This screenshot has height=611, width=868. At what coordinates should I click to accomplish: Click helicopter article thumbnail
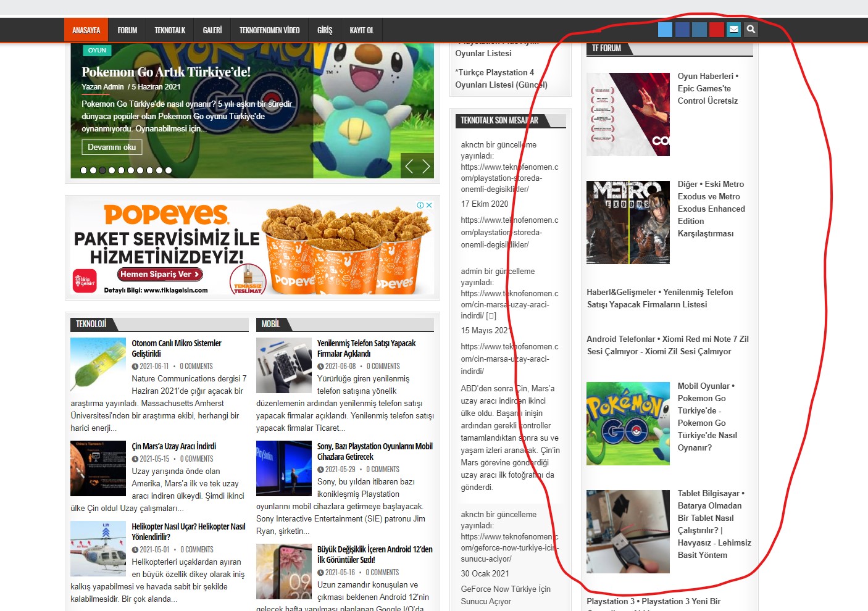coord(98,549)
